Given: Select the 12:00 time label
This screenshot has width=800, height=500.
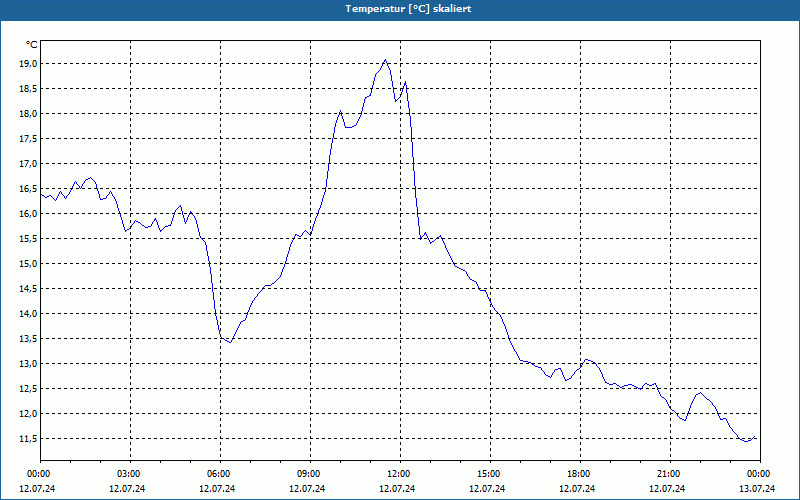Looking at the screenshot, I should [398, 474].
